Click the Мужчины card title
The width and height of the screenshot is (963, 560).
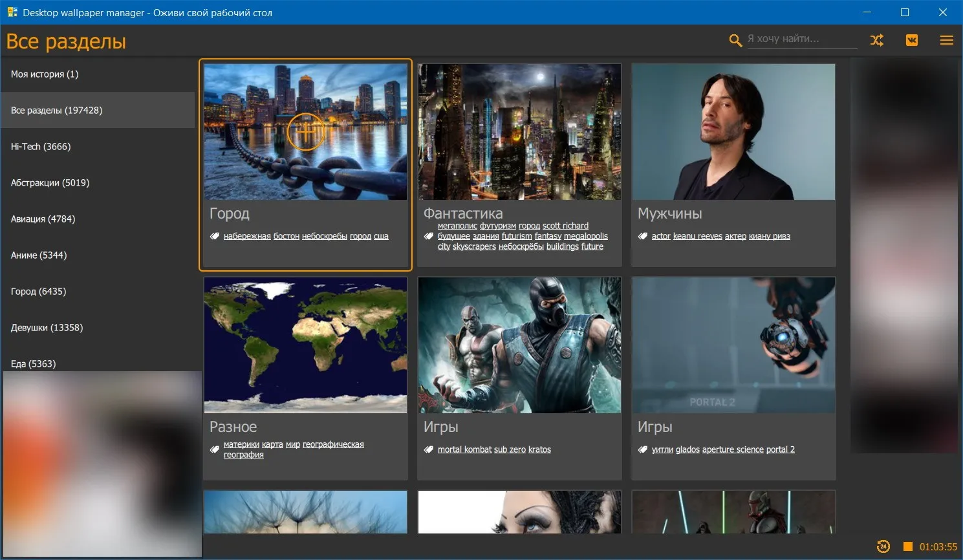(669, 213)
